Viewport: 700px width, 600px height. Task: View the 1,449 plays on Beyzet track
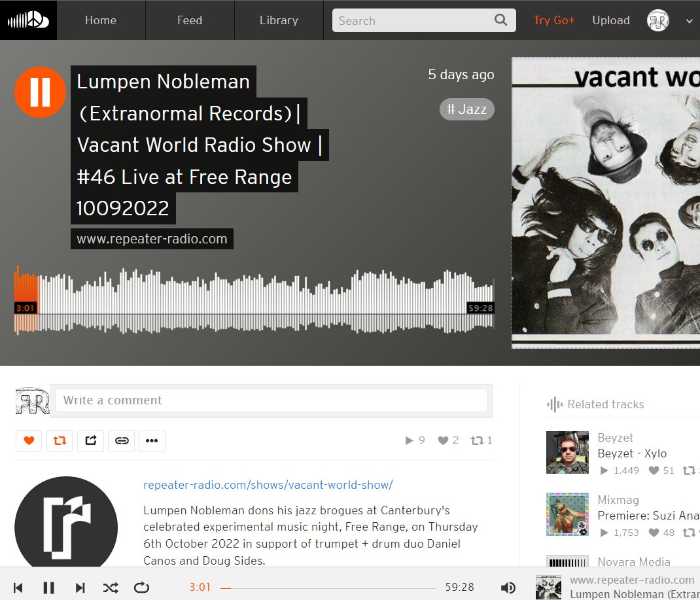click(x=620, y=470)
